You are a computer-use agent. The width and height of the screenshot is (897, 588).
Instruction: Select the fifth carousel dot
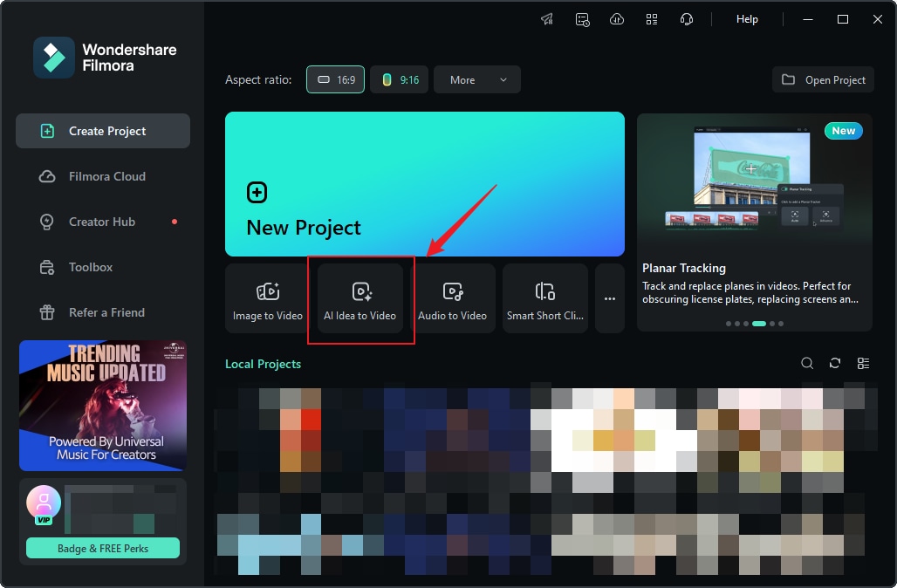click(x=772, y=324)
